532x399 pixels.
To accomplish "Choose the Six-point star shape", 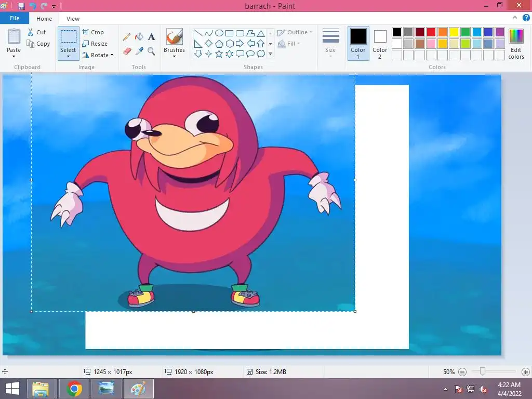I will point(229,54).
